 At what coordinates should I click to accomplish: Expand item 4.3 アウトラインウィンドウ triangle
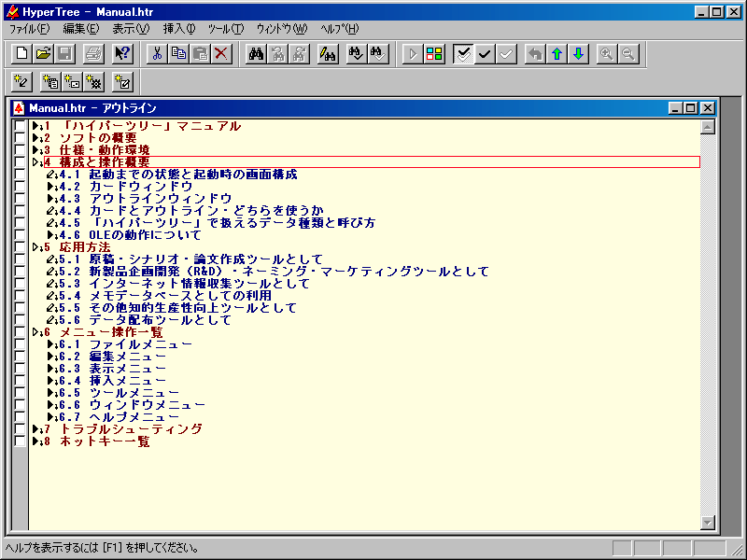(x=50, y=199)
